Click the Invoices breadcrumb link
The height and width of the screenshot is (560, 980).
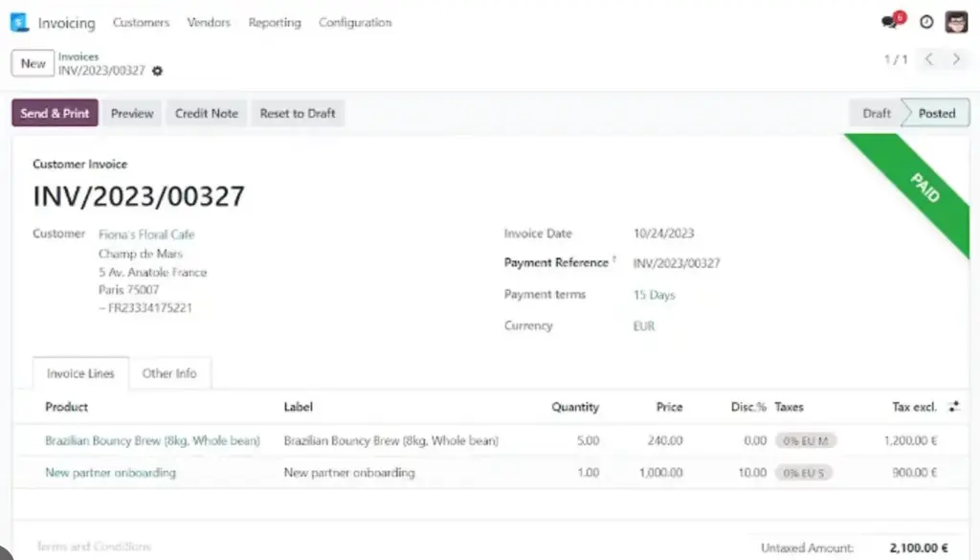pos(78,56)
